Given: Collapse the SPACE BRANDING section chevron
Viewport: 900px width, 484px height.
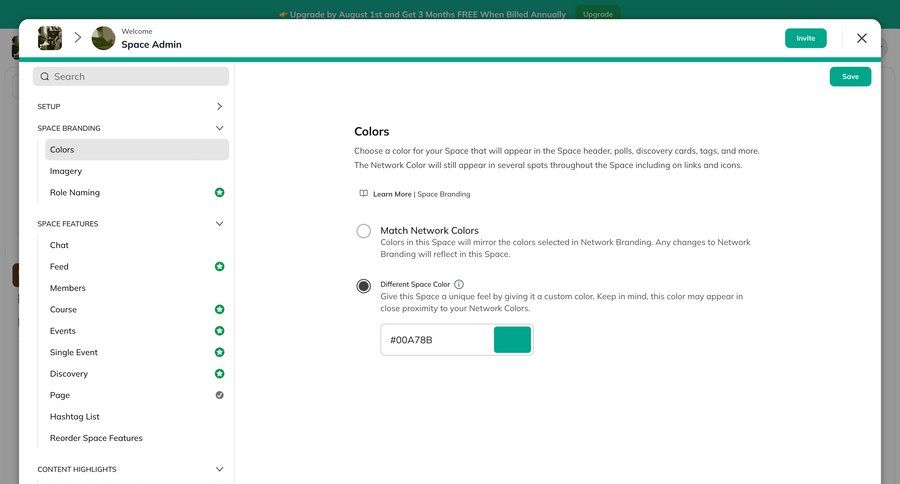Looking at the screenshot, I should 219,127.
